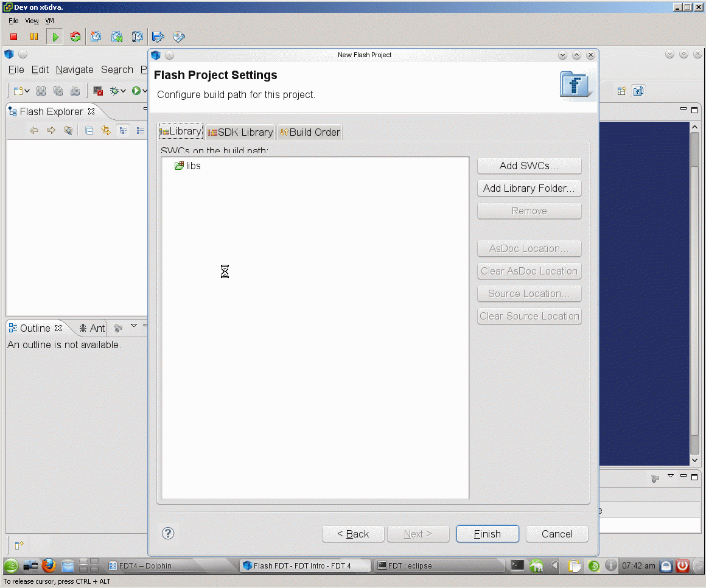The width and height of the screenshot is (706, 588).
Task: Click the green Run icon in Eclipse
Action: click(136, 91)
